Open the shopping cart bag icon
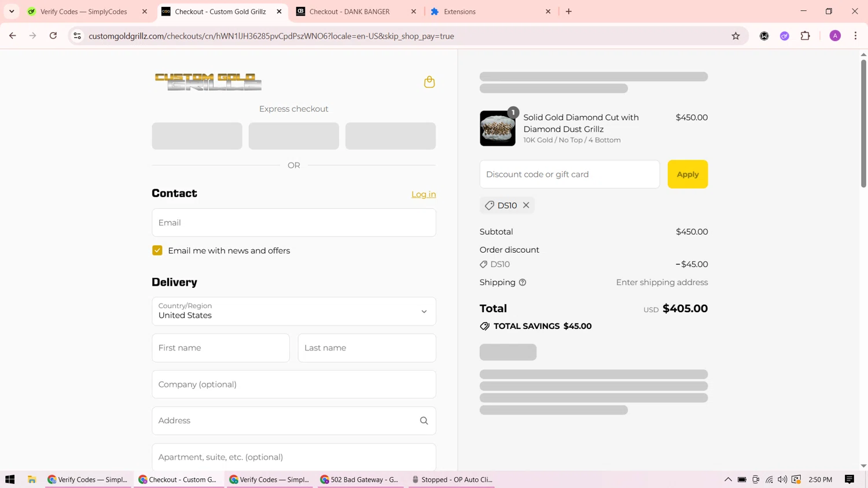868x488 pixels. click(429, 82)
